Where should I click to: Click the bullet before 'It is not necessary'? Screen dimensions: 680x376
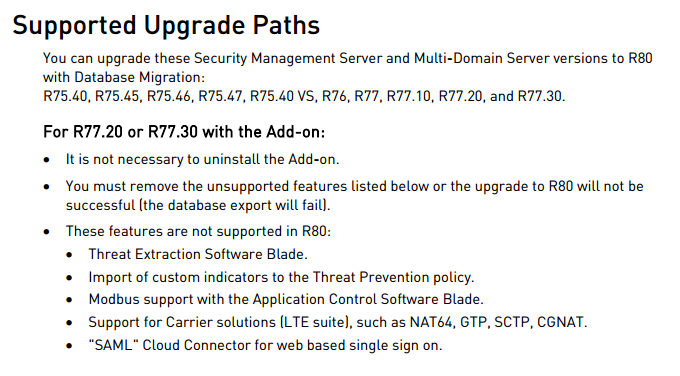47,160
